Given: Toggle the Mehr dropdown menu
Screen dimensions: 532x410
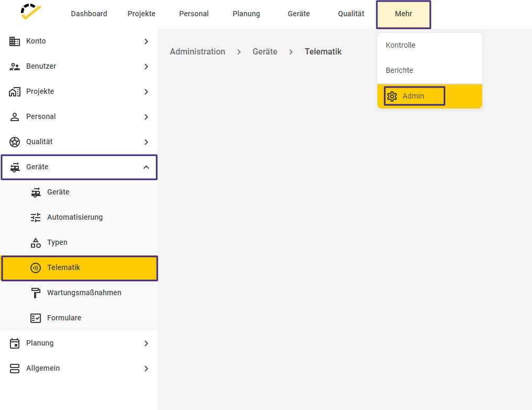Looking at the screenshot, I should click(404, 14).
